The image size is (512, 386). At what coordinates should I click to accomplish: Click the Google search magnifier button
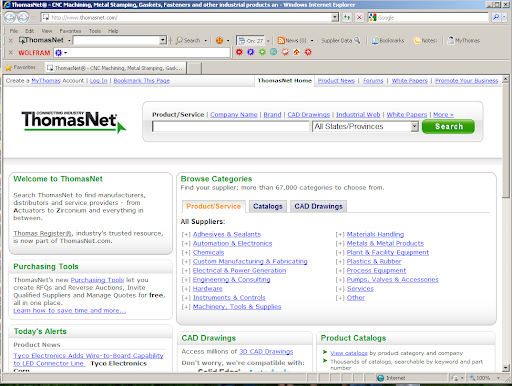click(x=496, y=17)
